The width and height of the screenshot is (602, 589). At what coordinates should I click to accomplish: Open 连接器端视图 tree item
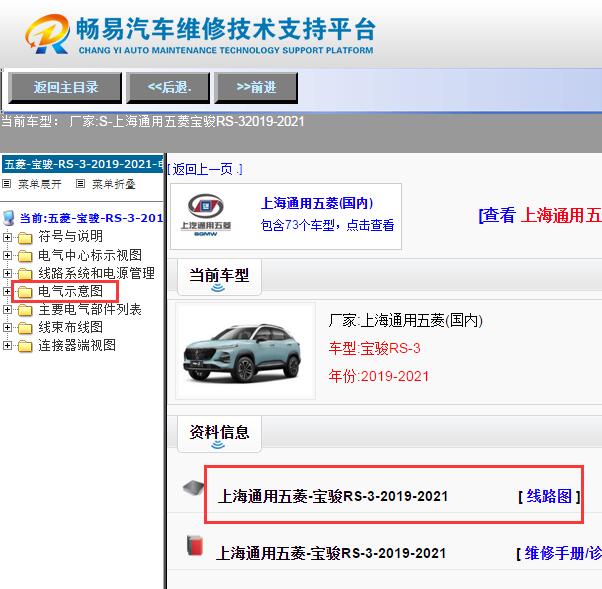click(77, 345)
